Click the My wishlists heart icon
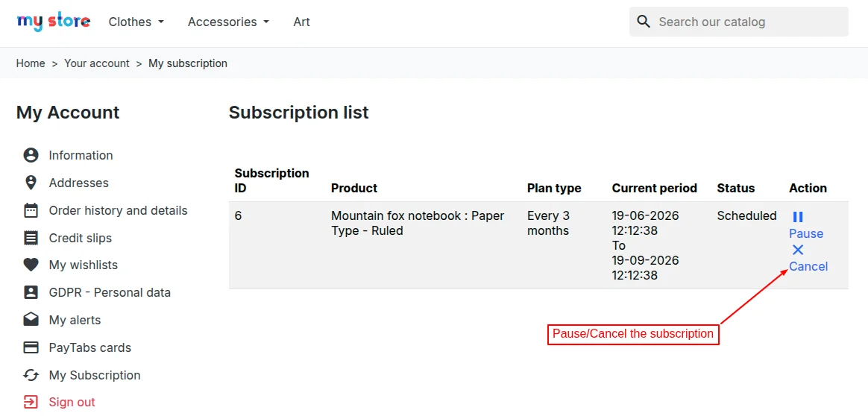The image size is (868, 416). coord(31,265)
